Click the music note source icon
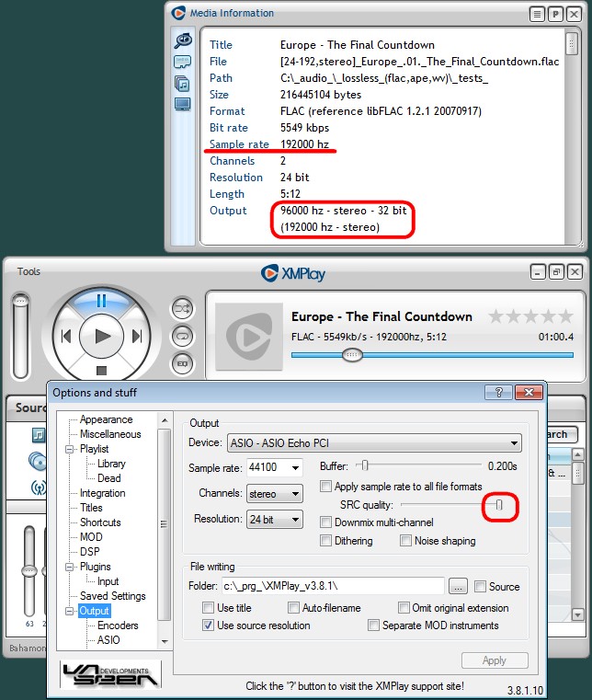The image size is (592, 700). point(39,435)
